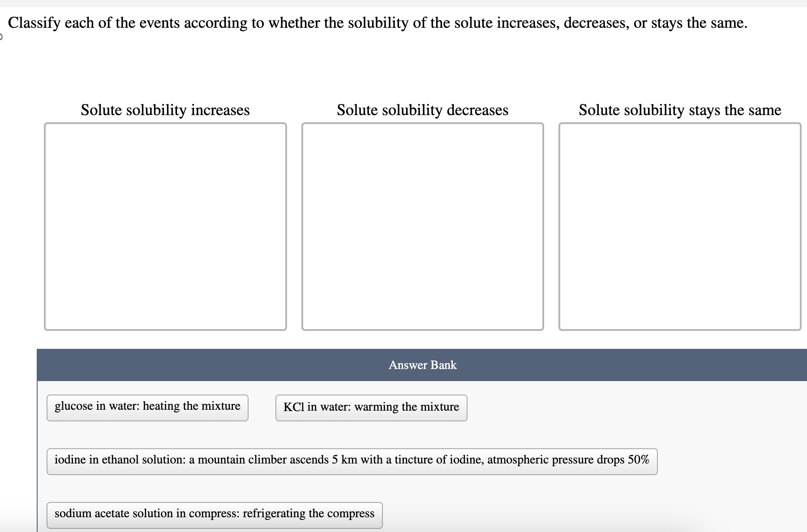Select the 'Solute solubility decreases' column label
Image resolution: width=807 pixels, height=532 pixels.
422,110
